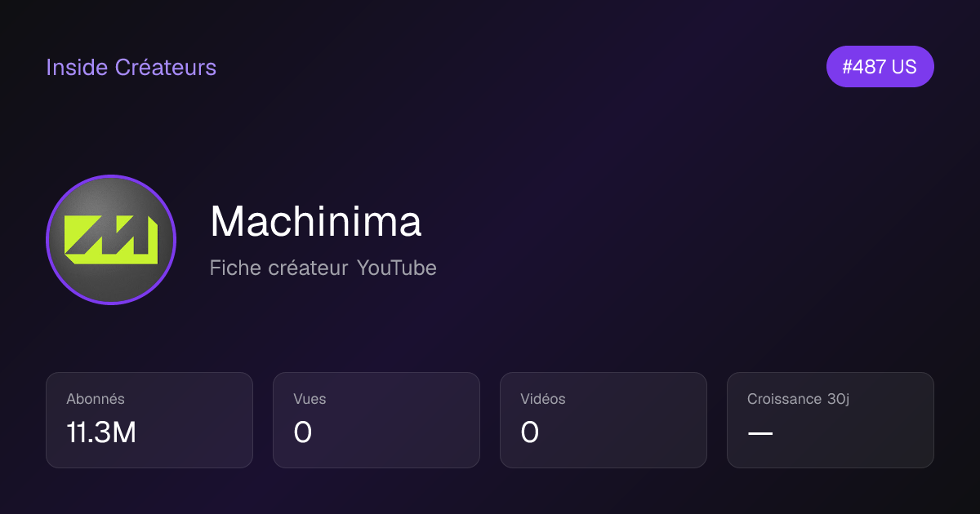The image size is (980, 514).
Task: Open the Vues stat card
Action: 376,420
